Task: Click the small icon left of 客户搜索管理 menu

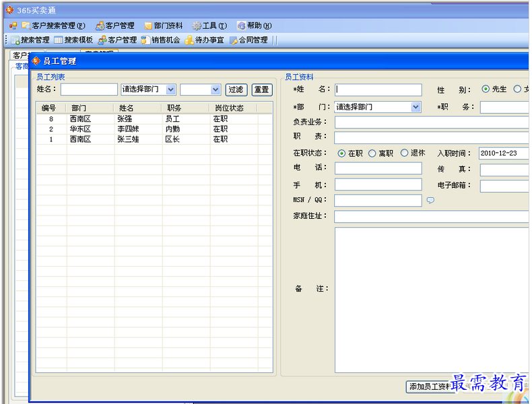Action: (13, 26)
